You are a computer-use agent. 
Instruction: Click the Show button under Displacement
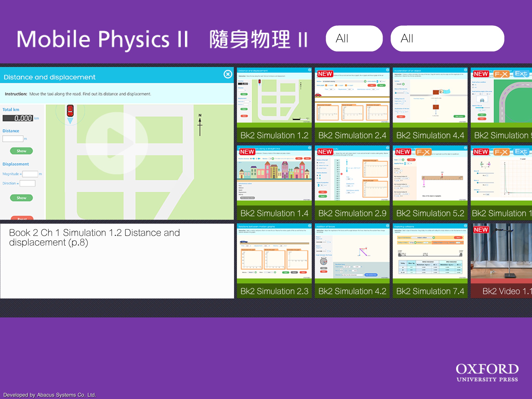point(21,198)
